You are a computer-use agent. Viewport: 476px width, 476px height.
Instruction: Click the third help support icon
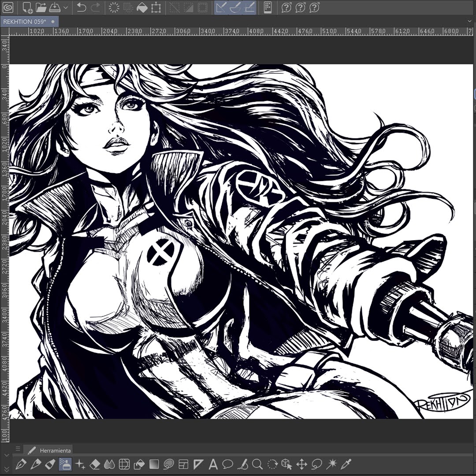click(314, 7)
